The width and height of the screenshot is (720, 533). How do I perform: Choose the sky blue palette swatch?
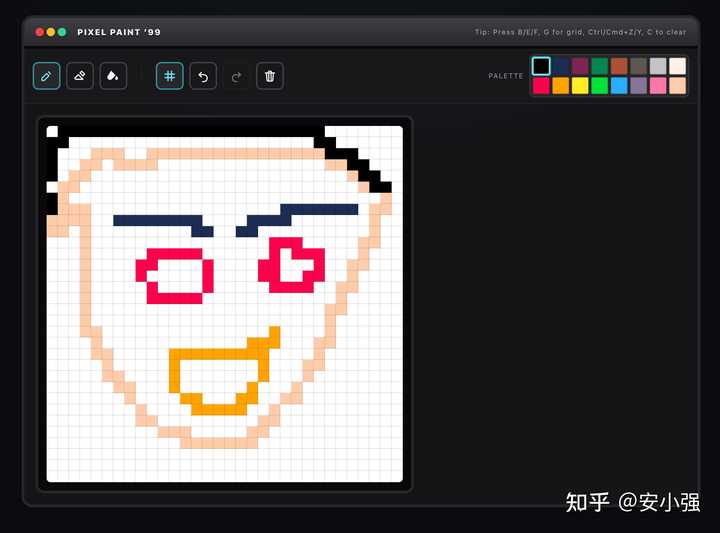619,86
